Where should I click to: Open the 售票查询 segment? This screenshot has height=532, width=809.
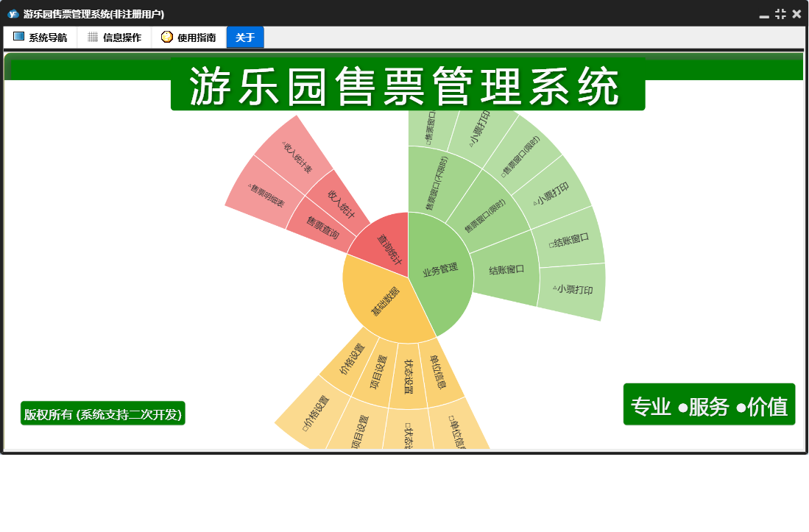point(322,227)
